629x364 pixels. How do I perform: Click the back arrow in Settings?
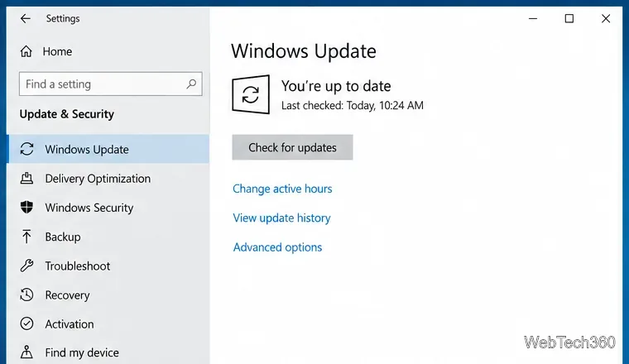26,18
